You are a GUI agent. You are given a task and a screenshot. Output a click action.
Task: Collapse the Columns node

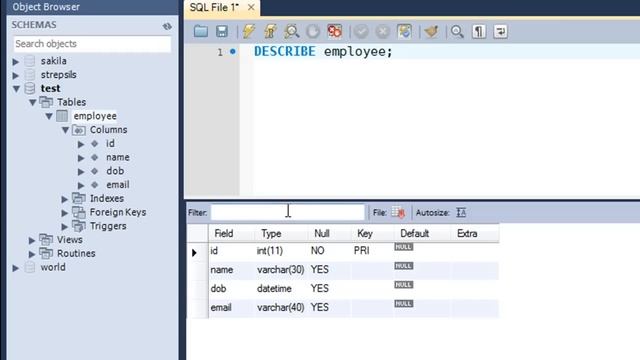click(x=65, y=130)
